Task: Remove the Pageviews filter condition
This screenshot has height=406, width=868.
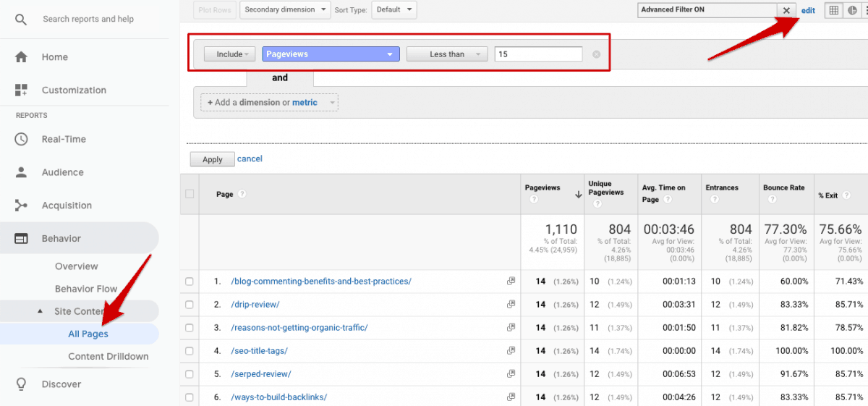Action: tap(597, 54)
